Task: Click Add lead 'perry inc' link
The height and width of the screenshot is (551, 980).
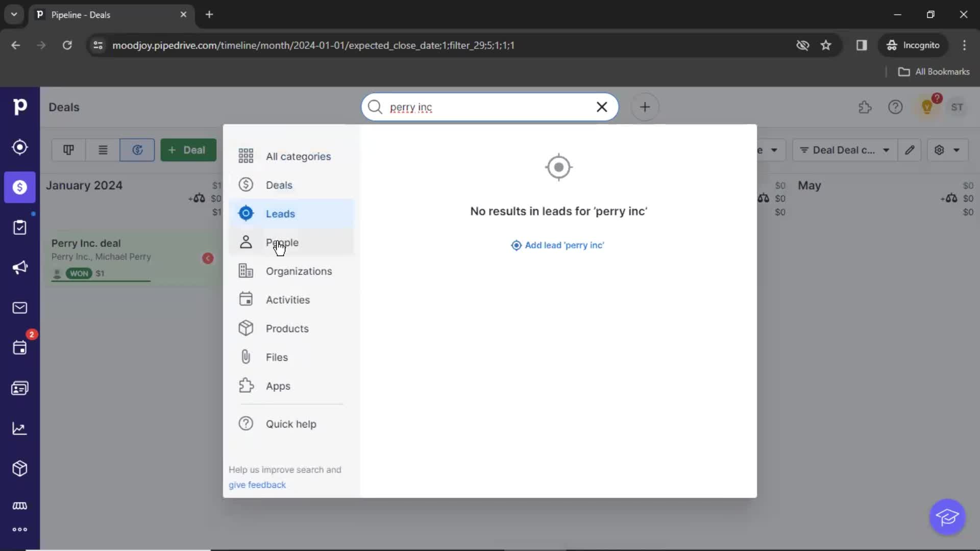Action: (x=558, y=245)
